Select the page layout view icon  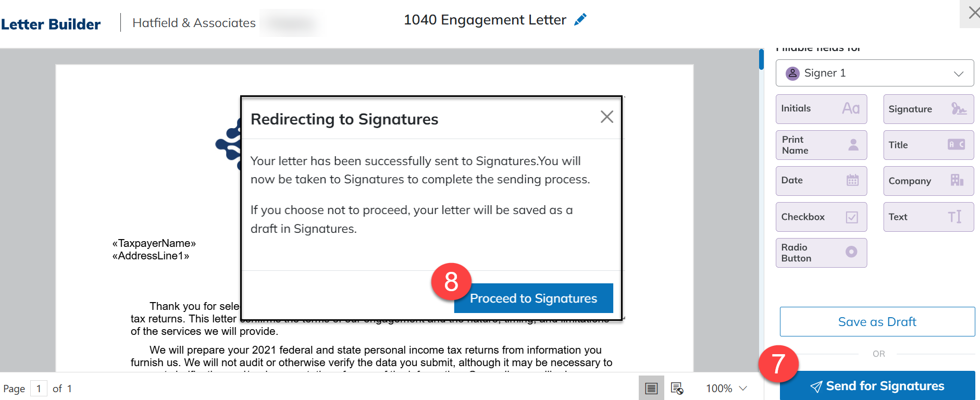[651, 388]
